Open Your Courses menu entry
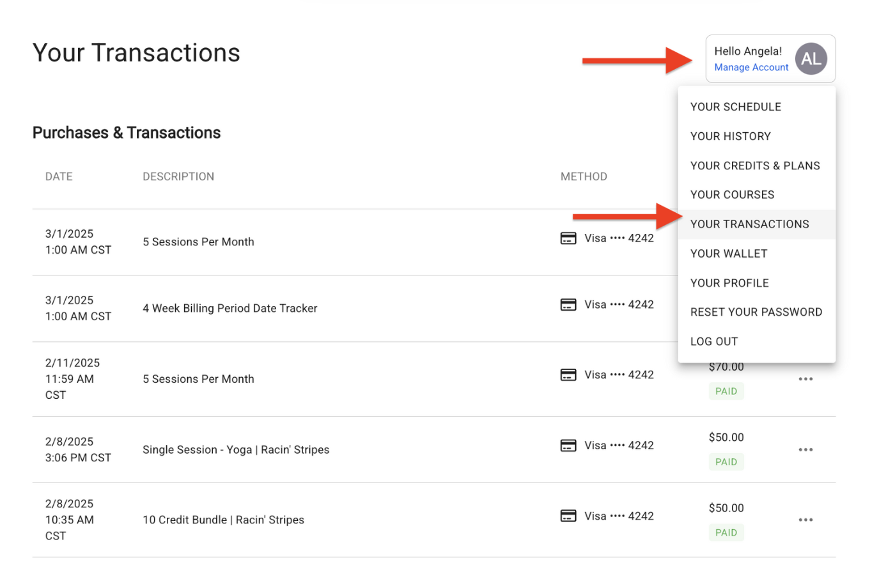895x588 pixels. point(732,195)
